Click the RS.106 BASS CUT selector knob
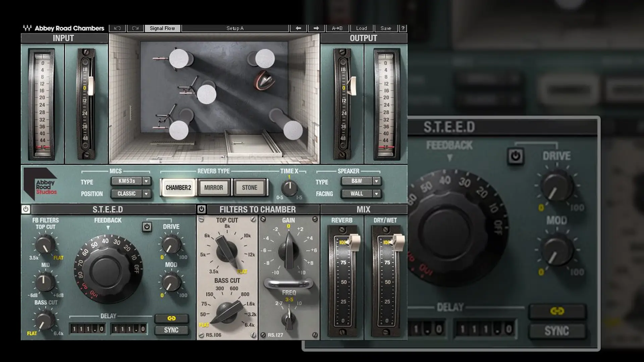The image size is (644, 362). (x=227, y=312)
